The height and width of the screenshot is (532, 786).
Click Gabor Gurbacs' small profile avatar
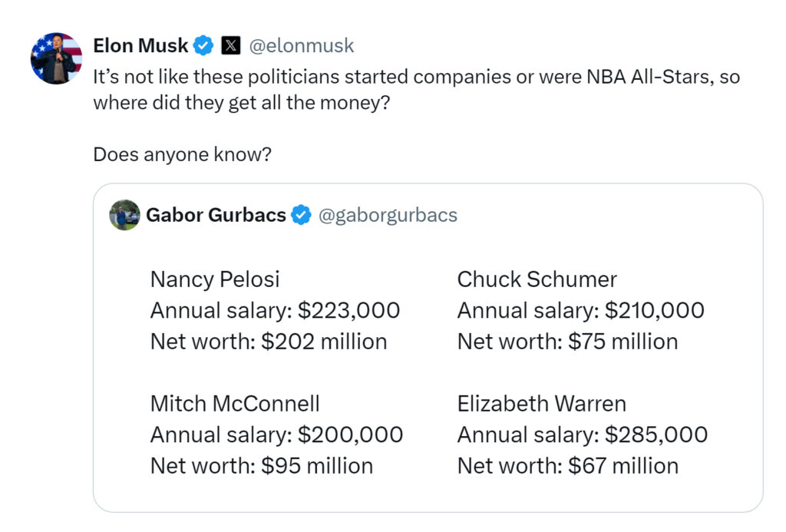pyautogui.click(x=124, y=216)
